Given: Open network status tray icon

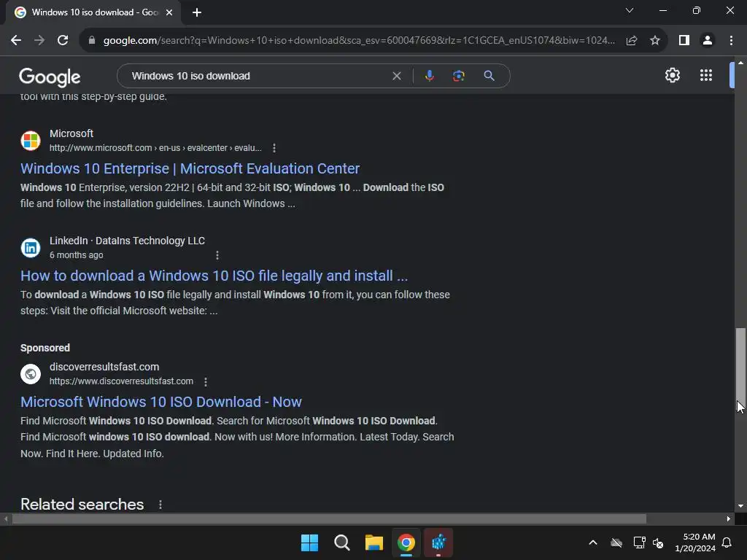Looking at the screenshot, I should pos(639,542).
